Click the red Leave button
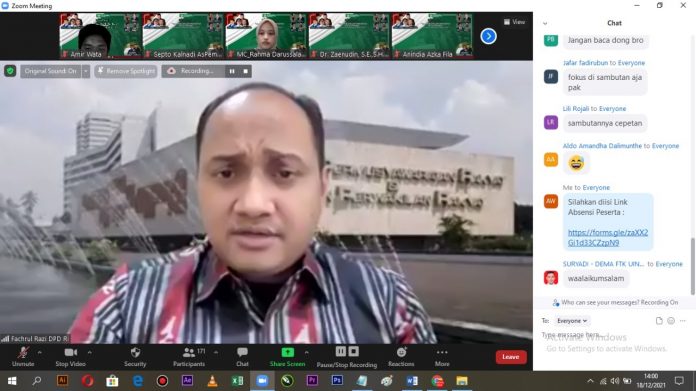This screenshot has width=696, height=391. [511, 357]
